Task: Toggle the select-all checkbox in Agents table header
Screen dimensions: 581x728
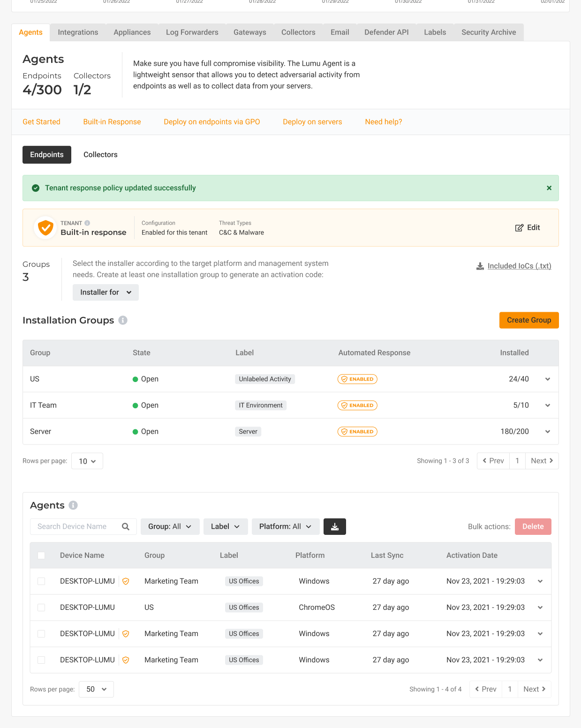Action: pyautogui.click(x=41, y=555)
